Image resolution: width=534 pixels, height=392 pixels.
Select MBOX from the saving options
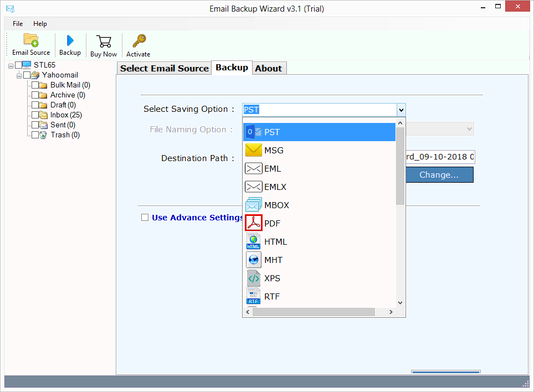point(319,205)
